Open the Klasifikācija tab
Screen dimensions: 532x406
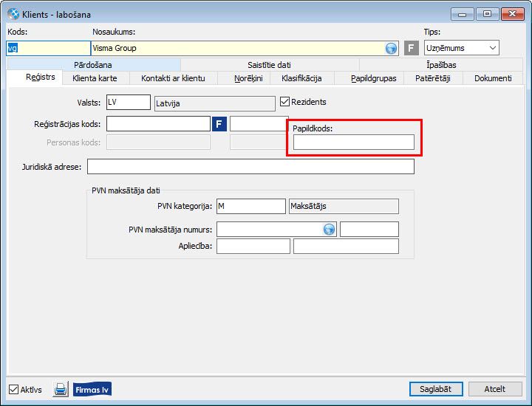point(301,78)
